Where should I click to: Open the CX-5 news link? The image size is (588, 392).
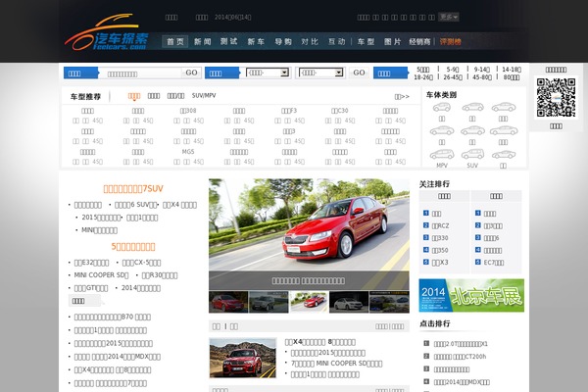click(x=141, y=263)
